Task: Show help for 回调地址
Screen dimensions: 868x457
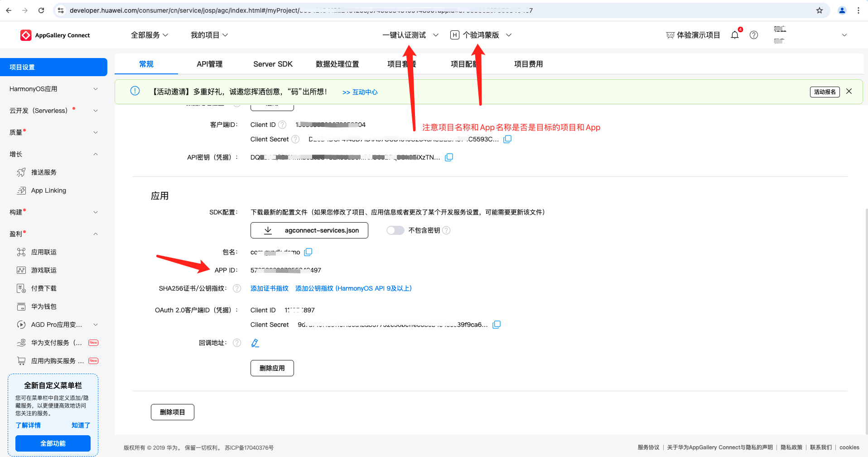Action: 237,343
